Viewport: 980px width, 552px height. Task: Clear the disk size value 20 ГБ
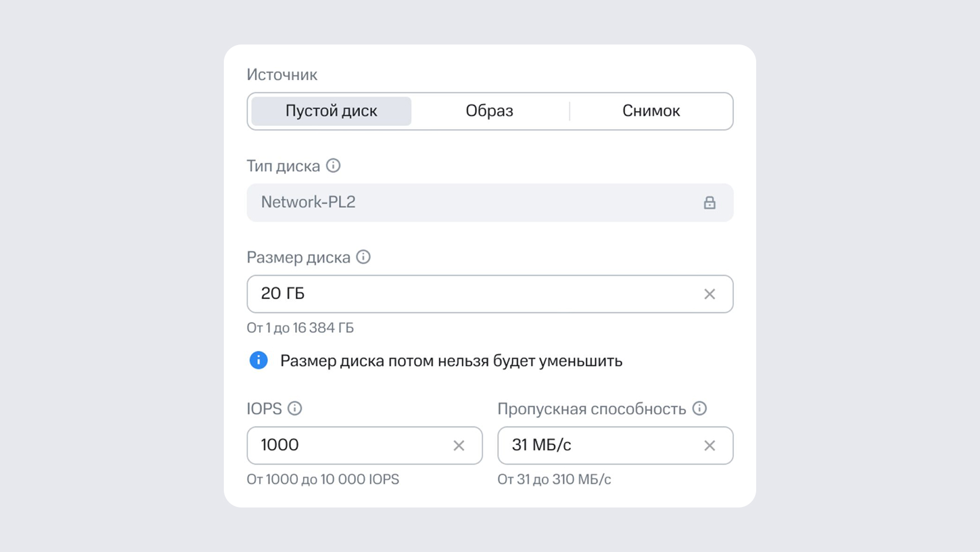(709, 294)
